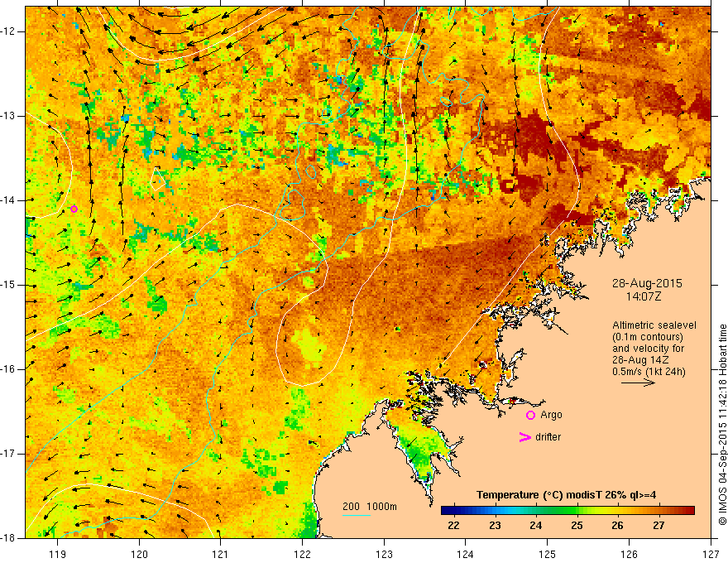
Task: Click the 0.5m/s velocity scale arrow
Action: tap(638, 383)
